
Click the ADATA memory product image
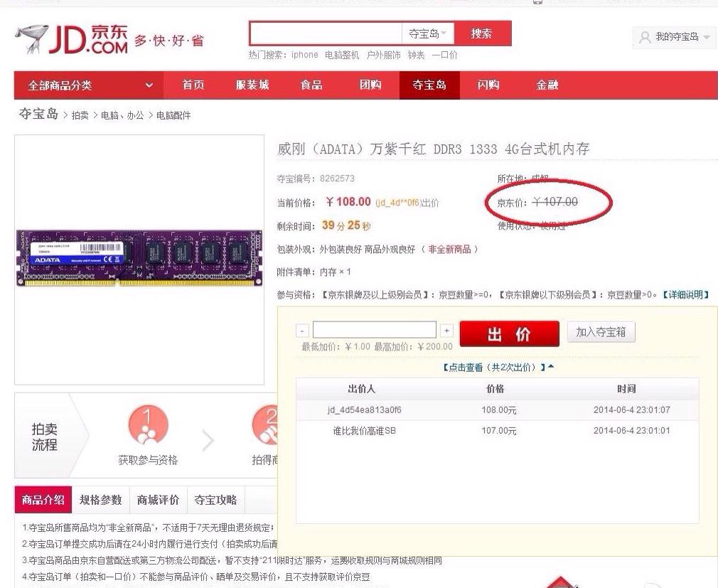click(x=139, y=258)
